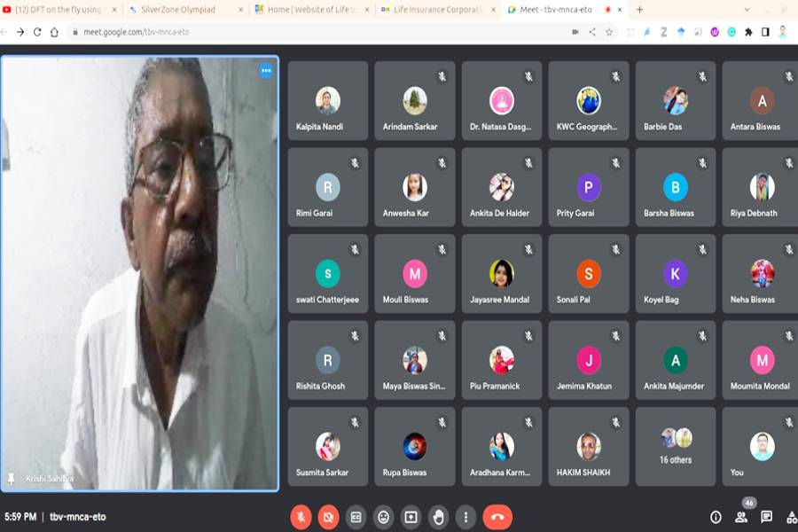
Task: Open the chat with everyone panel
Action: tap(766, 517)
